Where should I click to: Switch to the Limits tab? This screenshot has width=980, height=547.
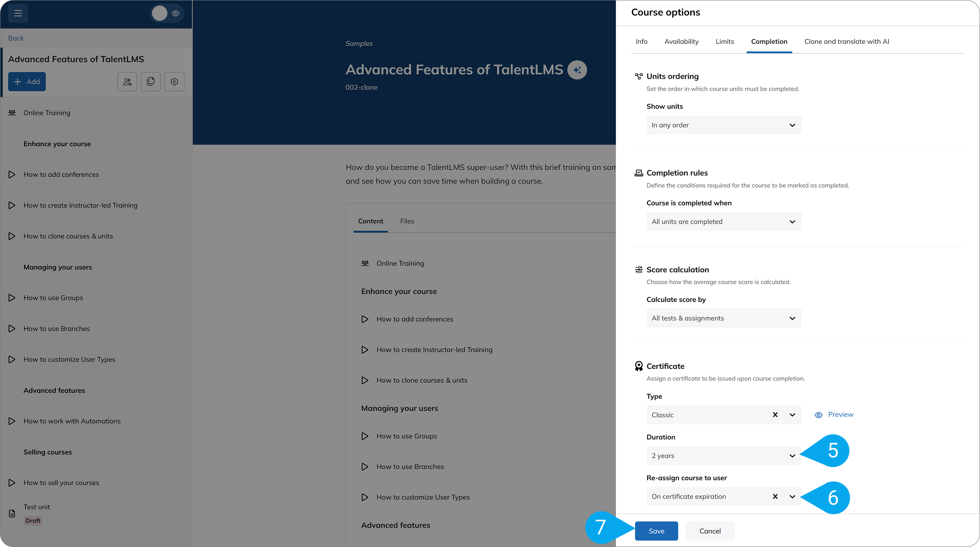(x=725, y=41)
